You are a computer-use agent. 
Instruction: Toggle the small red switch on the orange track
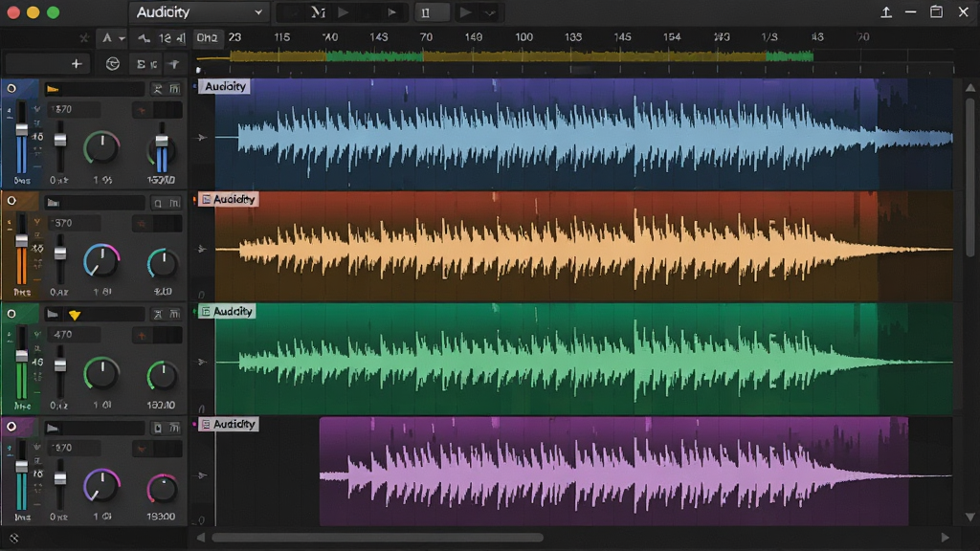point(142,223)
